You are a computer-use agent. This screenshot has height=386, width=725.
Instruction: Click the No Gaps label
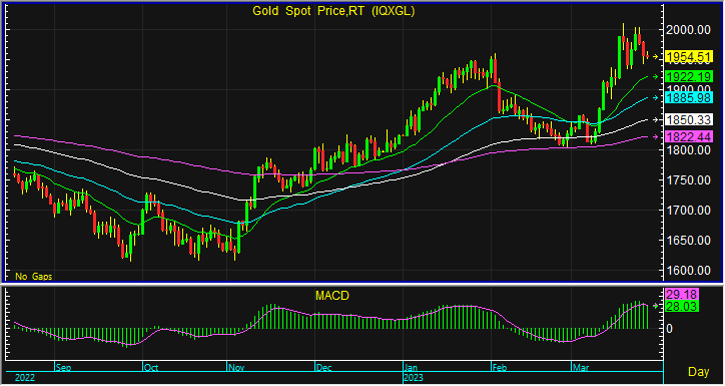click(x=34, y=276)
